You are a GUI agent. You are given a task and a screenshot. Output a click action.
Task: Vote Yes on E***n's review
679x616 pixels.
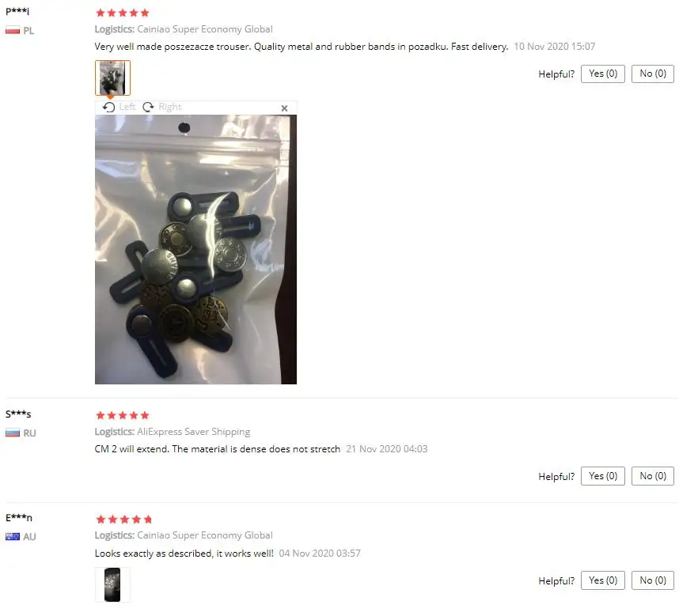click(x=603, y=580)
